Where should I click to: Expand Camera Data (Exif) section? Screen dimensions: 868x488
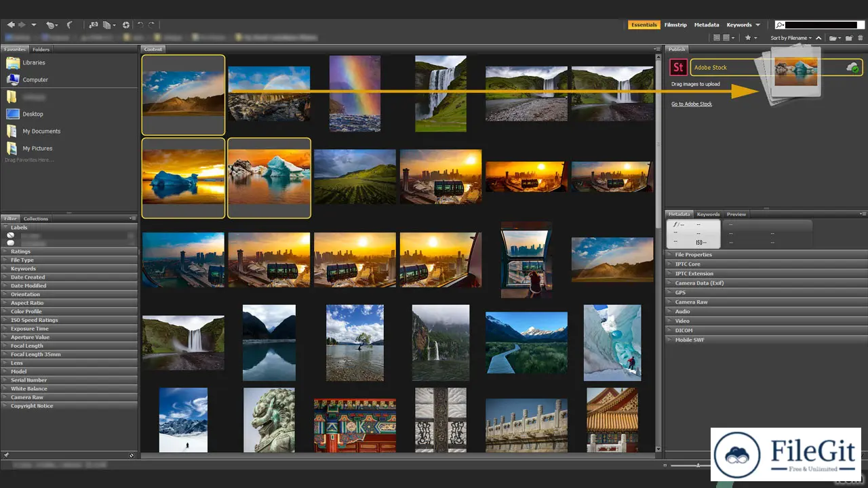[x=671, y=283]
